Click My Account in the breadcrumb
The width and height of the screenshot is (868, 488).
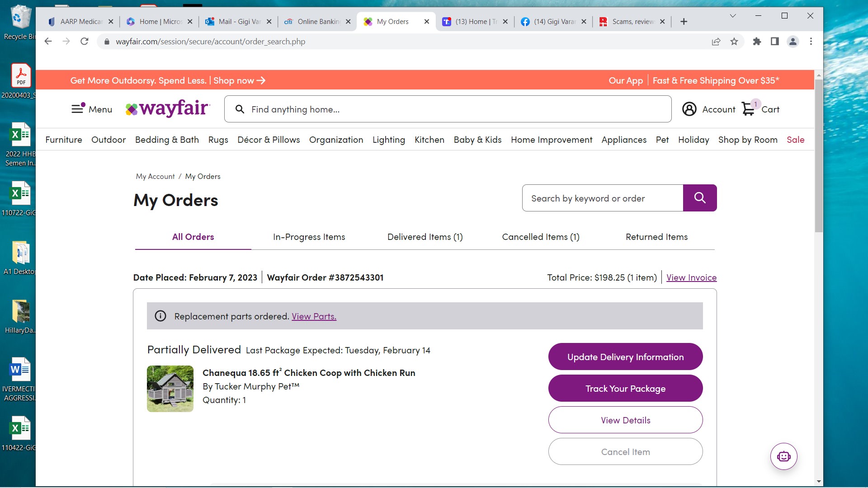(155, 176)
